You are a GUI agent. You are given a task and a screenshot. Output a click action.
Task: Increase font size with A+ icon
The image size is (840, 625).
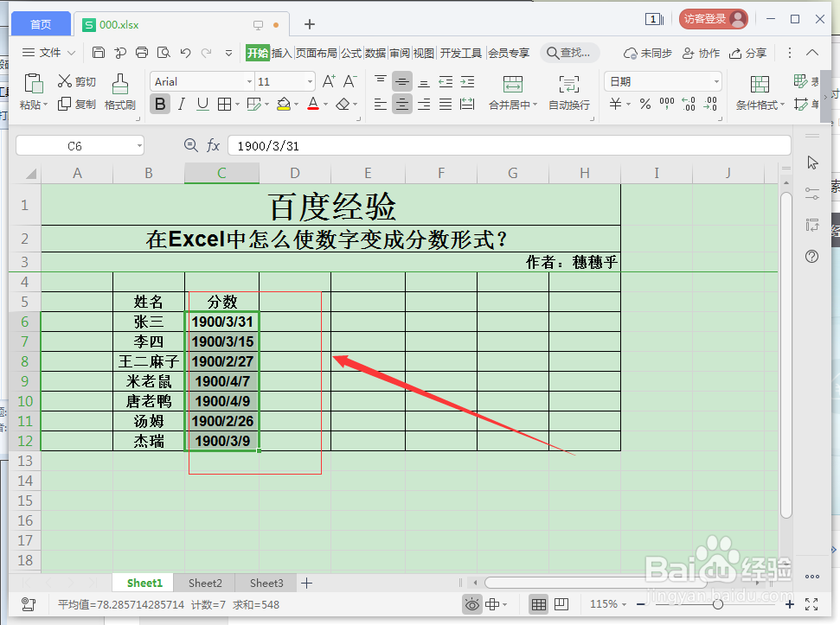click(x=329, y=81)
